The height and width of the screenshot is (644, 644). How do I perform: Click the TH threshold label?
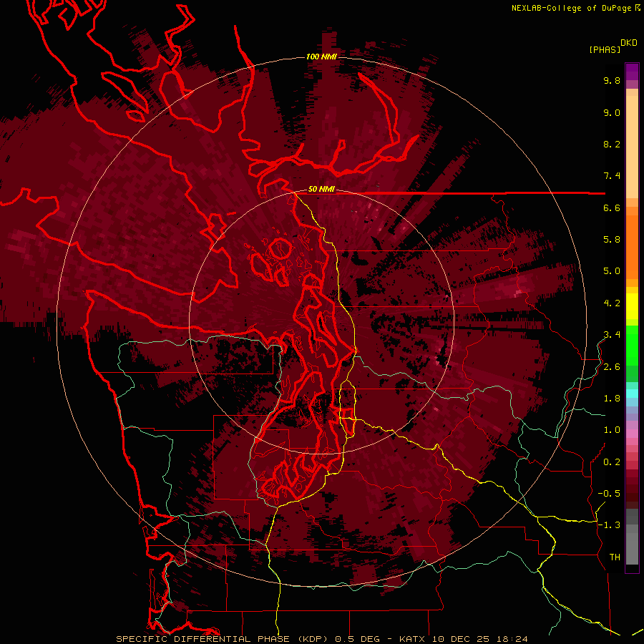pos(615,557)
